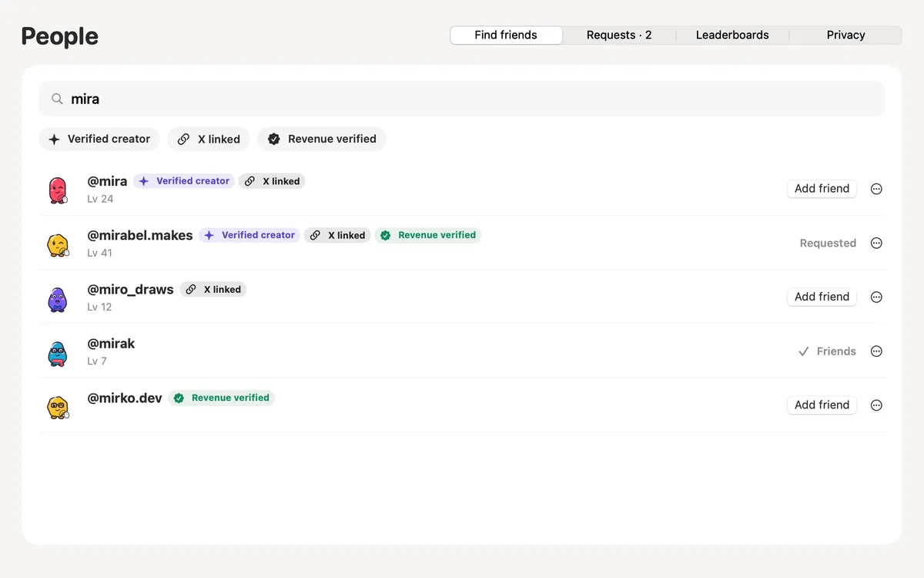Screen dimensions: 924x578
Task: Click the Verified creator badge on @mirabel.makes
Action: [249, 235]
